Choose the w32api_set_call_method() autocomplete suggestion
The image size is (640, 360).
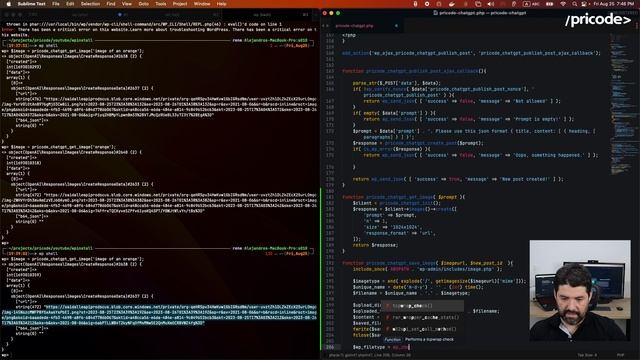point(422,329)
